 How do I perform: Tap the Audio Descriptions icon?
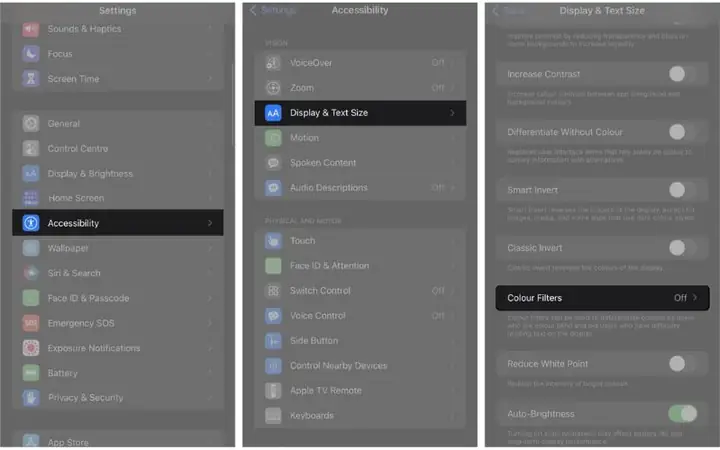pyautogui.click(x=273, y=188)
